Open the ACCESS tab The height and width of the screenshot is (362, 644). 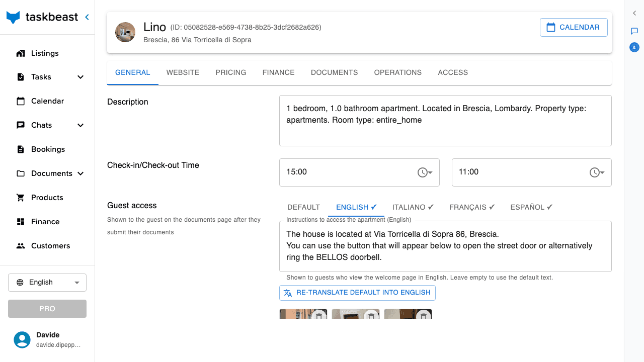453,72
